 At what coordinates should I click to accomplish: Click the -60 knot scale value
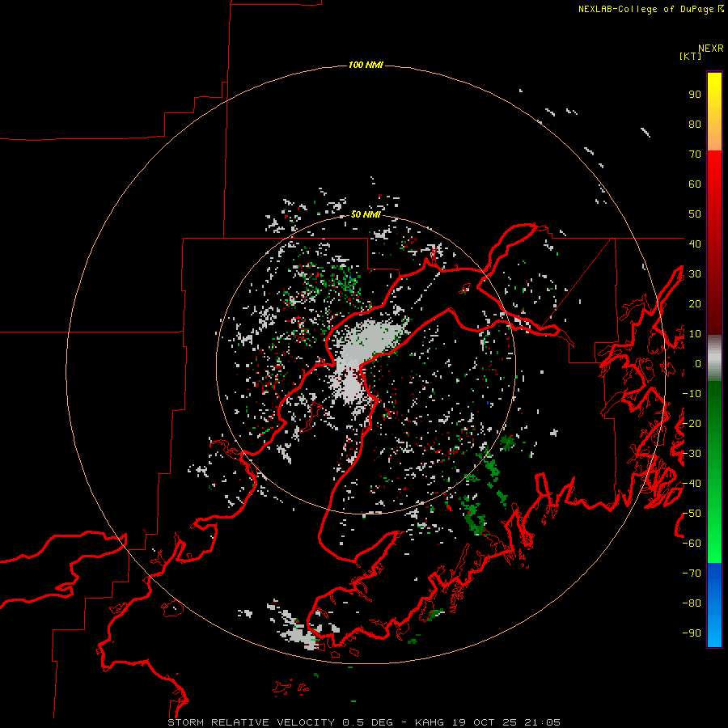click(x=692, y=544)
